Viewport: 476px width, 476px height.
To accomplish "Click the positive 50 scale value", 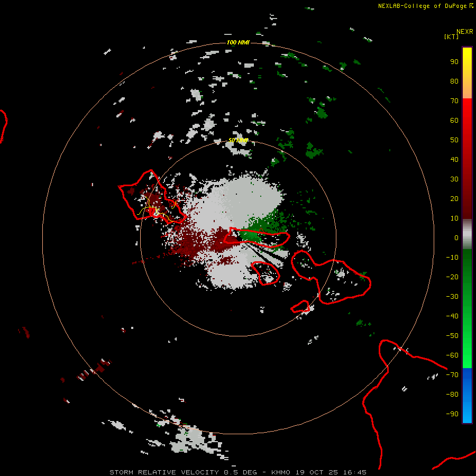I will tap(454, 140).
